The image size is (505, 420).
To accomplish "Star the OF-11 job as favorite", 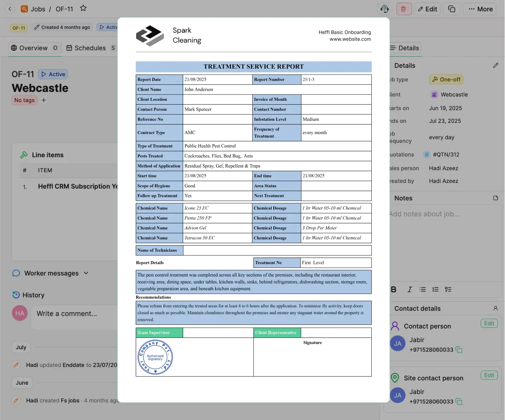I will point(83,8).
